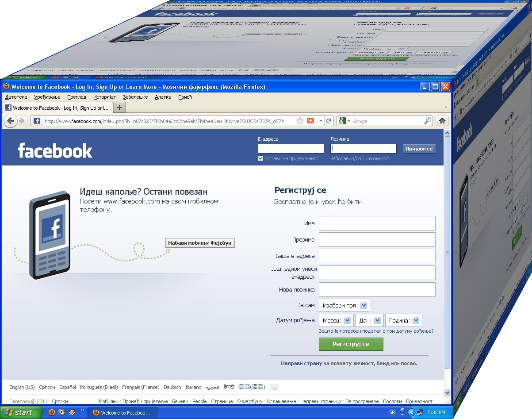This screenshot has width=532, height=419.
Task: Open a new tab with the plus button
Action: click(119, 108)
